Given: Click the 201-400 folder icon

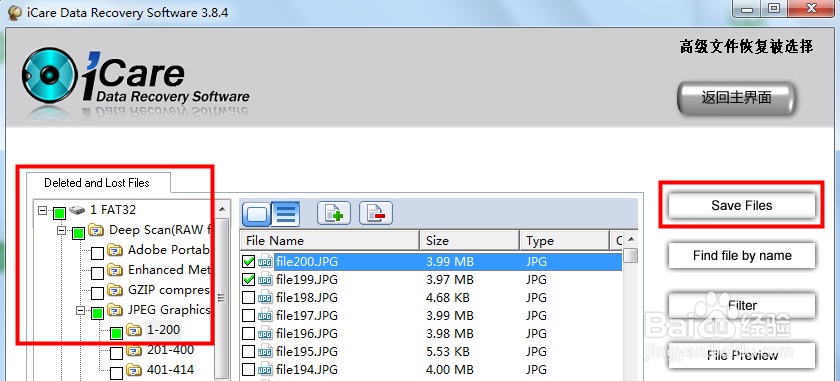Looking at the screenshot, I should click(x=134, y=351).
